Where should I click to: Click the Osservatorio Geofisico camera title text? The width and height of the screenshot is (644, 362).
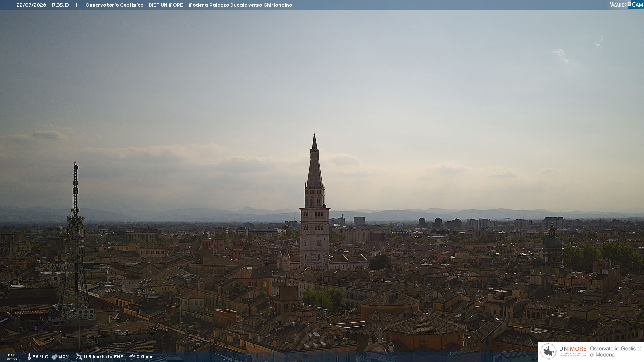click(189, 5)
